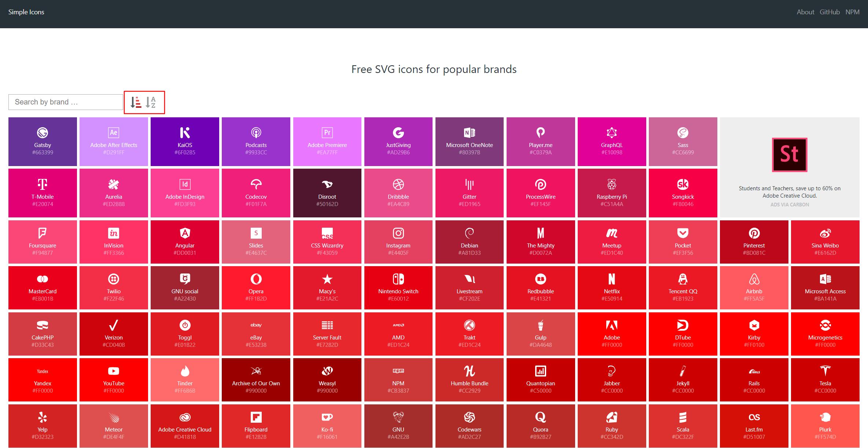Focus the Search by brand field
The width and height of the screenshot is (868, 448).
click(x=66, y=102)
